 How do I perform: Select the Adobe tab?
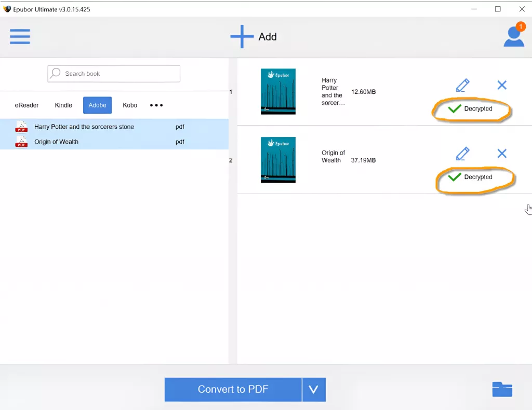pos(97,105)
